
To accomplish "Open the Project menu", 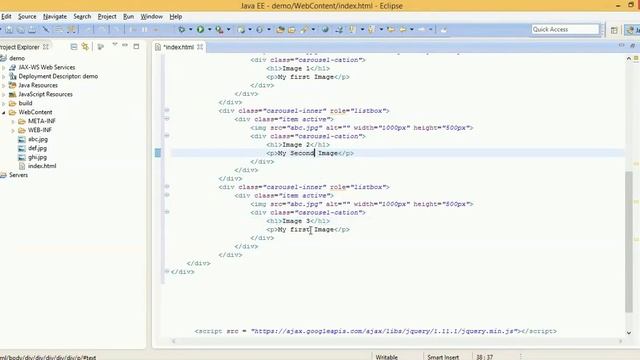I will coord(107,17).
